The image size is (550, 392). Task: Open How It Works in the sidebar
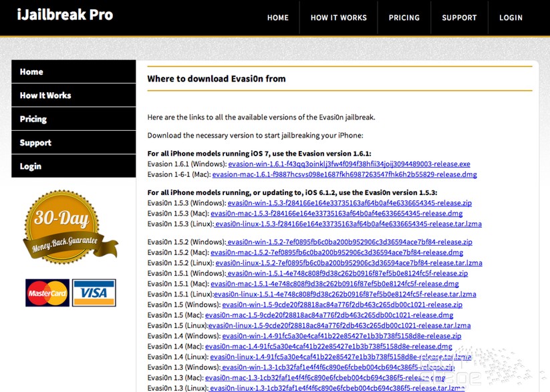[74, 95]
